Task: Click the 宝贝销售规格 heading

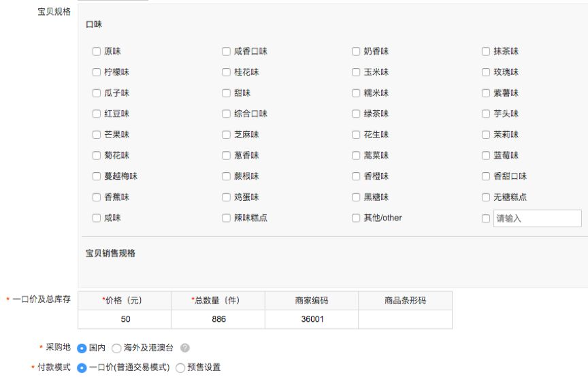Action: [110, 253]
